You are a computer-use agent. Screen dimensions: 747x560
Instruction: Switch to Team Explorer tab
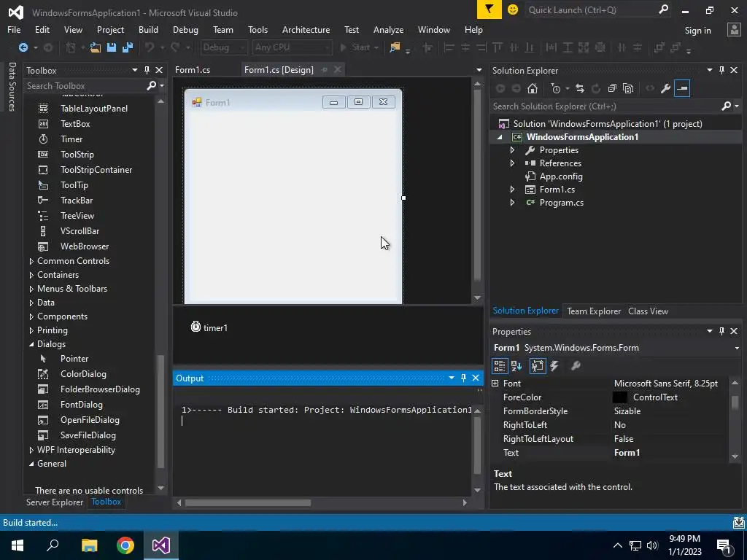coord(594,311)
